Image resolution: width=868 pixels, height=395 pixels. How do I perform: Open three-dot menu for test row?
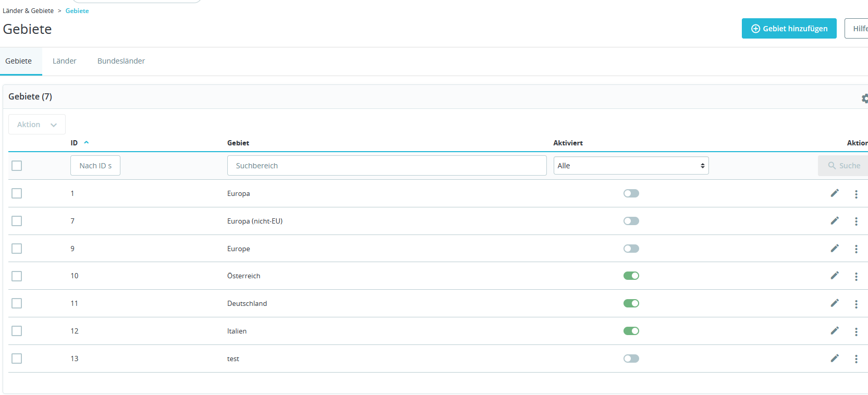point(856,359)
